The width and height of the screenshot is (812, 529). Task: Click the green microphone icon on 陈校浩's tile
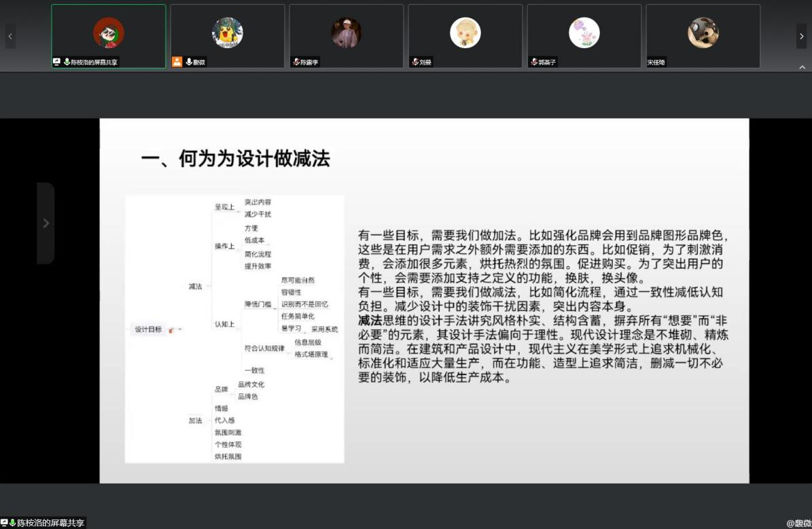(67, 62)
